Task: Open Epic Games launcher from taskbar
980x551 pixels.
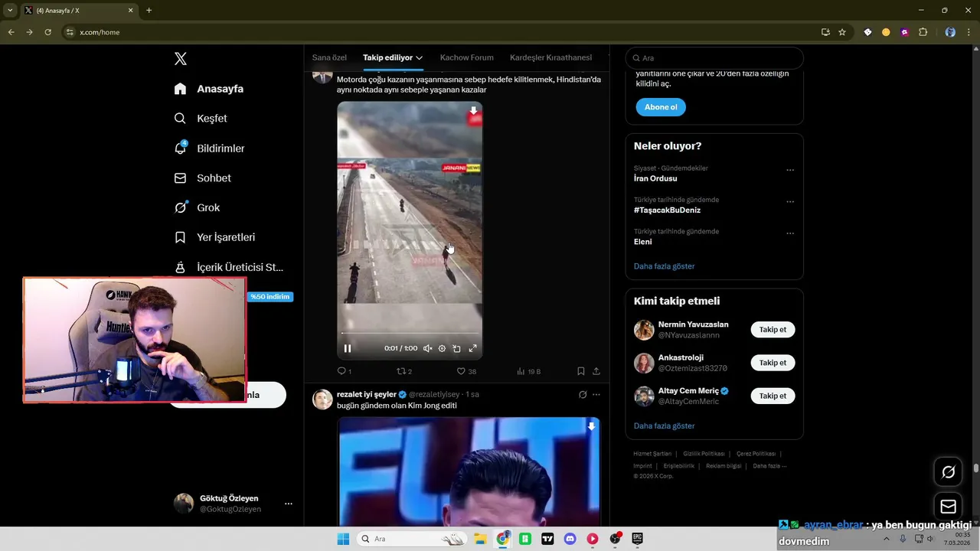Action: coord(637,539)
